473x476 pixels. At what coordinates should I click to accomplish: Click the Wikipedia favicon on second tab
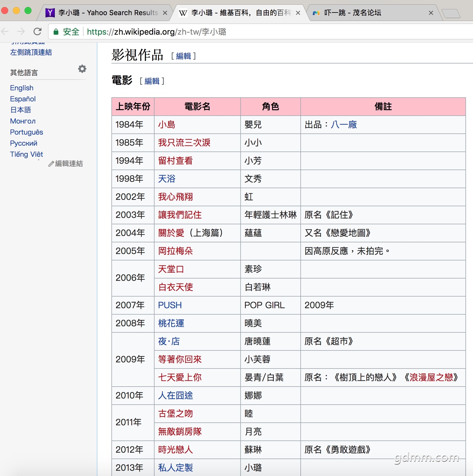pyautogui.click(x=183, y=13)
